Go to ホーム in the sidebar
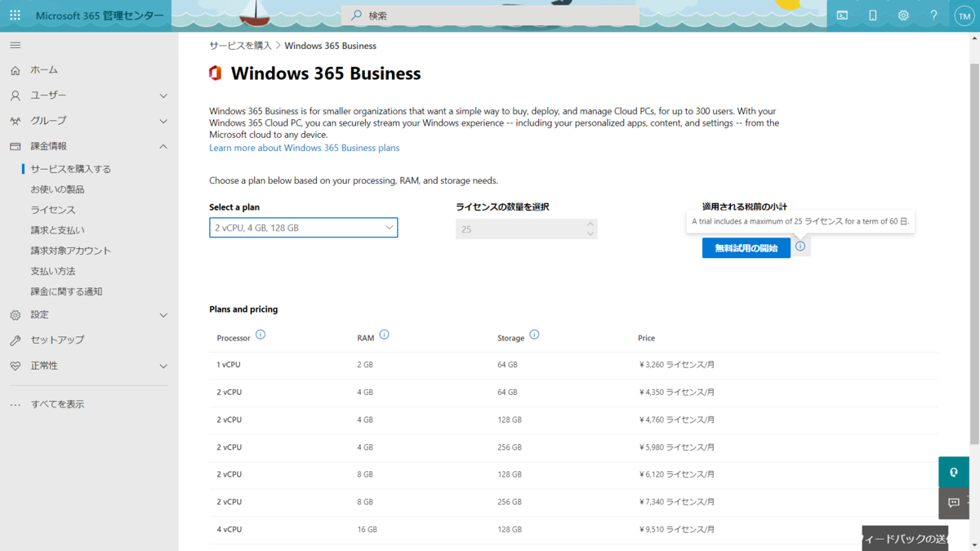The height and width of the screenshot is (551, 980). point(44,70)
